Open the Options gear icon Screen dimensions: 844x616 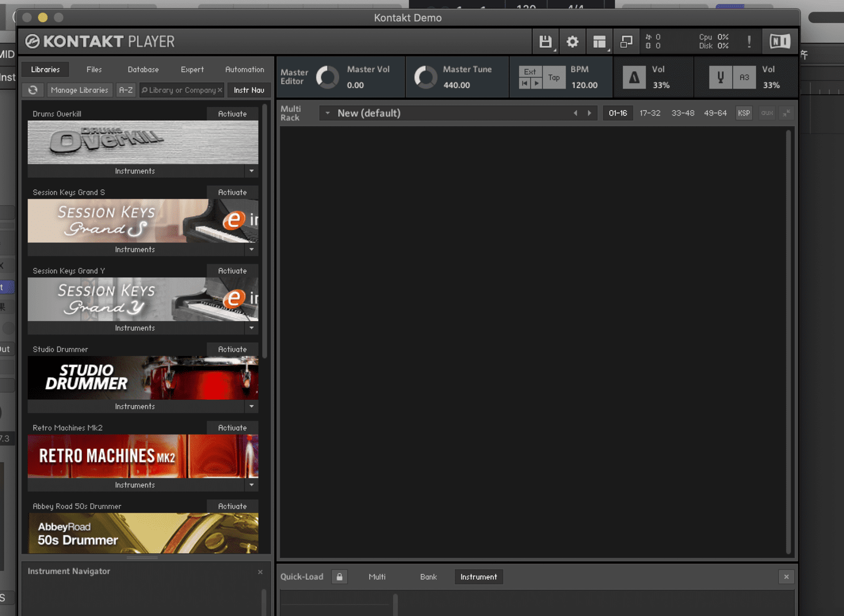tap(572, 42)
